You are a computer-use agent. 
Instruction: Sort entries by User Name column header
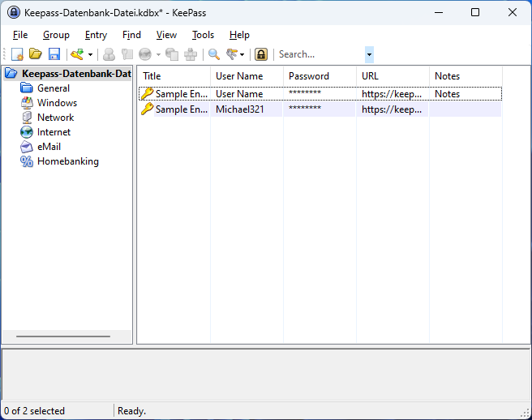pyautogui.click(x=247, y=76)
